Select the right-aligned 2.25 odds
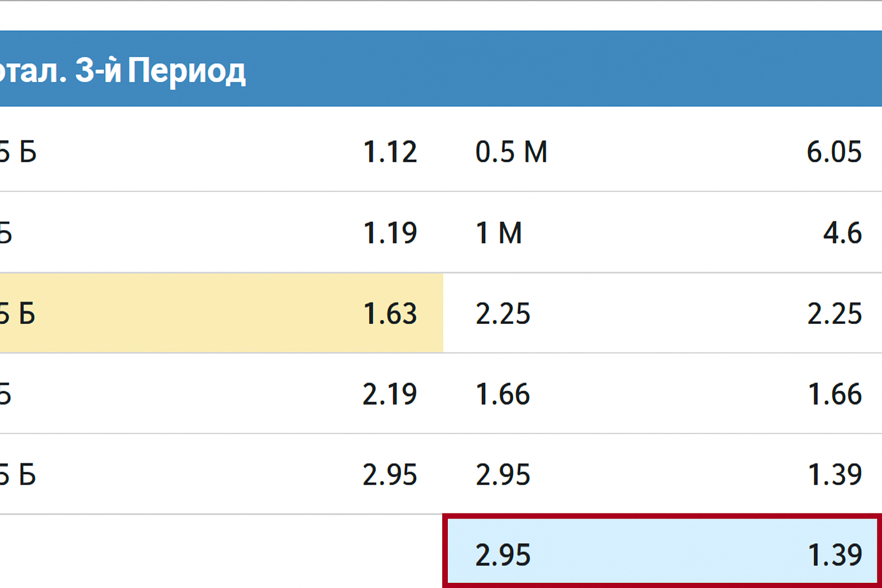Viewport: 882px width, 588px height. 834,314
